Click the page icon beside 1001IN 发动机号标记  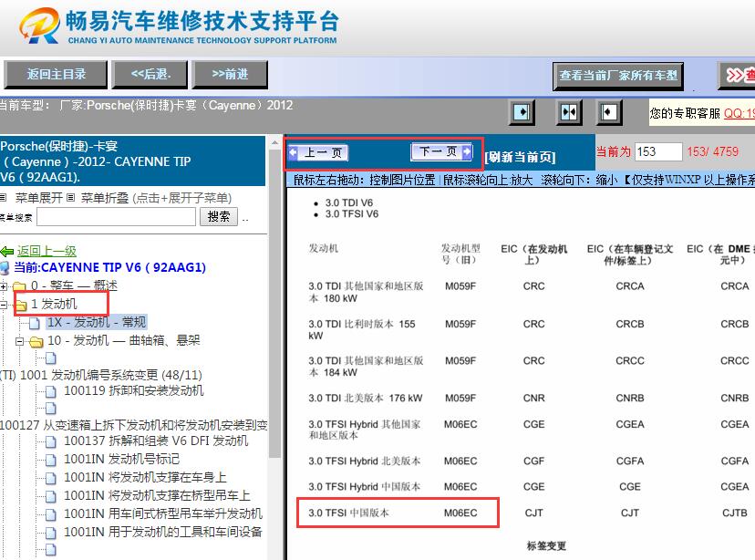tap(51, 460)
